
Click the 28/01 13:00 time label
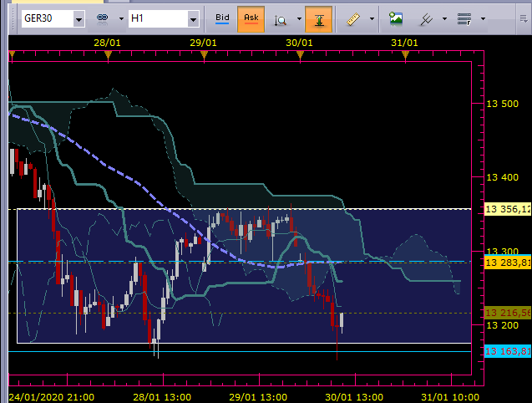click(162, 397)
